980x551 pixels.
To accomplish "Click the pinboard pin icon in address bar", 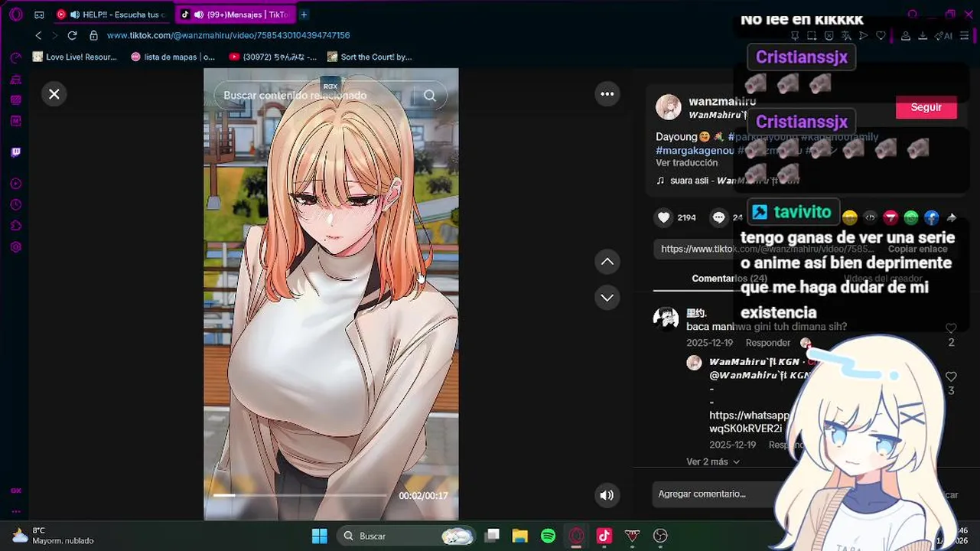I will point(795,35).
